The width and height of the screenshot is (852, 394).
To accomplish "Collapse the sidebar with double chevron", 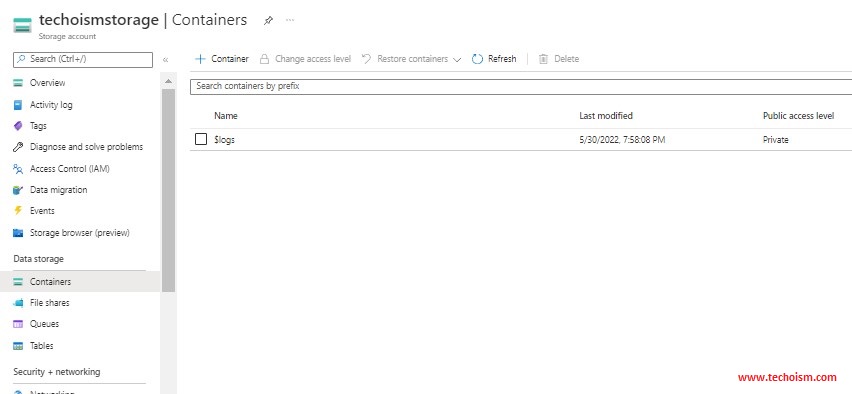I will click(x=165, y=60).
